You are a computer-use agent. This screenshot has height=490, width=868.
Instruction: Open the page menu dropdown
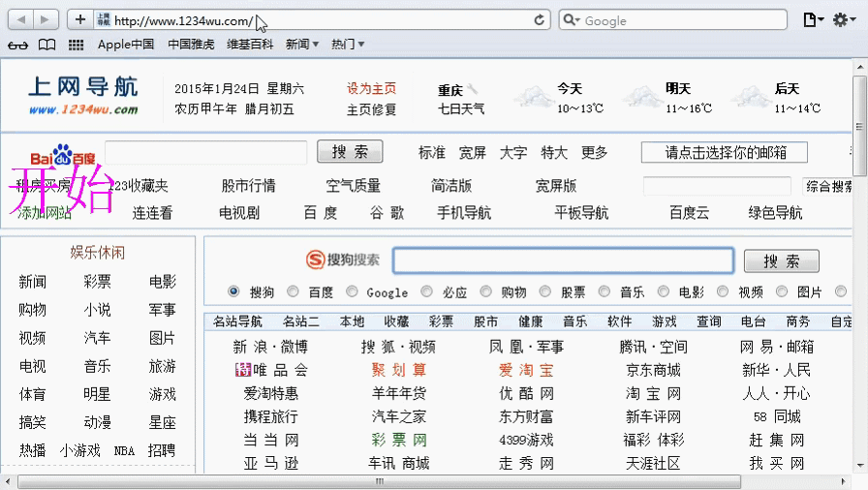[813, 20]
